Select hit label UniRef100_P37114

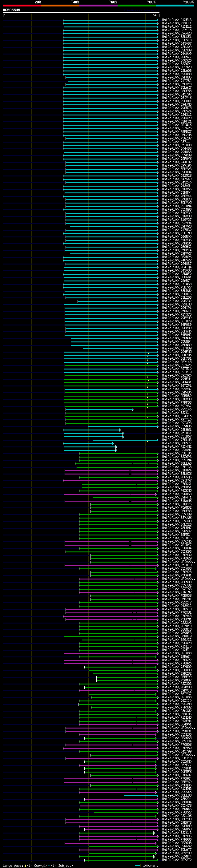177,142
